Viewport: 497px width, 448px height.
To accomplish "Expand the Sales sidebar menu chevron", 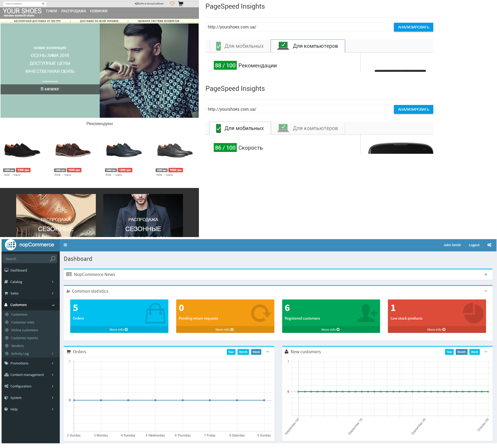I will pos(53,293).
